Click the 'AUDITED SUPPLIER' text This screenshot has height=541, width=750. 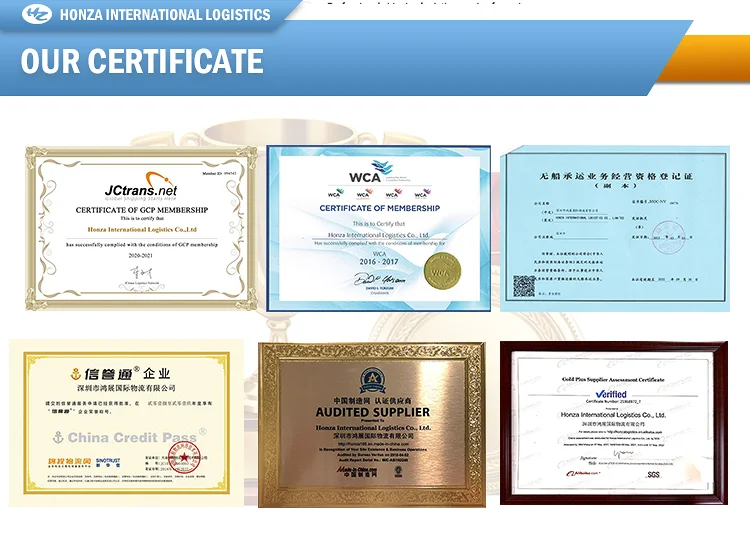tap(373, 412)
